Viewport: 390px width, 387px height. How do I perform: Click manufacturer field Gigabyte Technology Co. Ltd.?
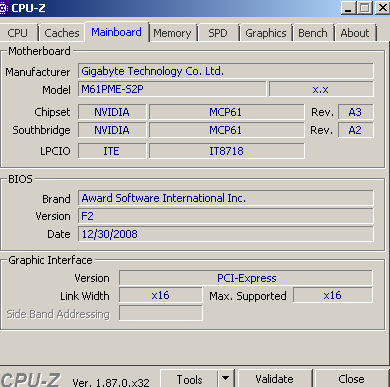tap(226, 71)
